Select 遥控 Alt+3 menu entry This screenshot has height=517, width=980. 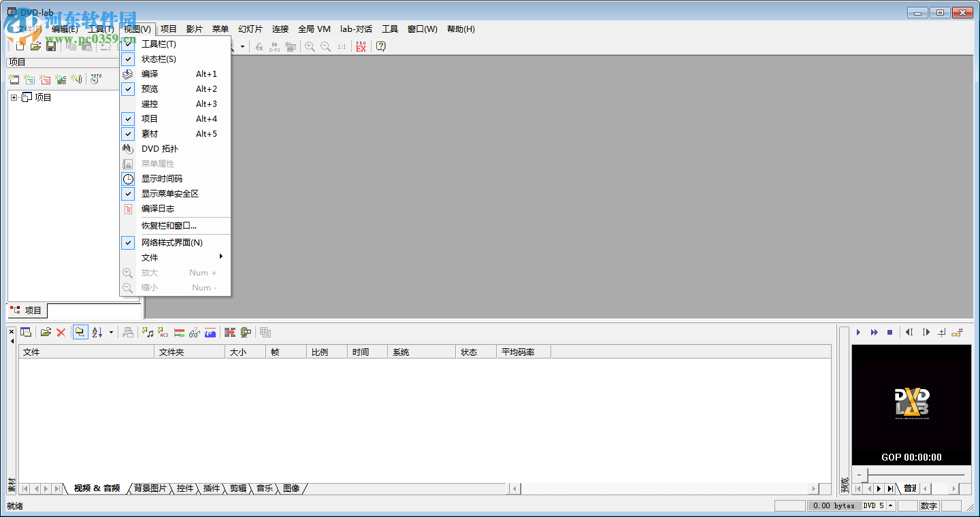(x=176, y=104)
